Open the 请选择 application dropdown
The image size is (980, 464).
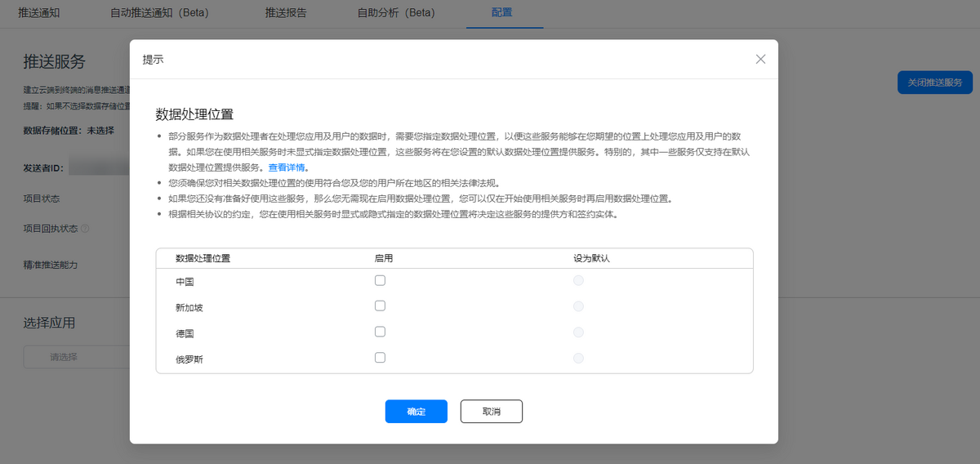(x=75, y=357)
